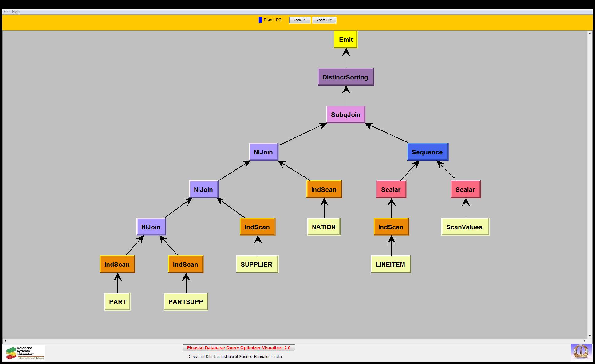This screenshot has height=364, width=595.
Task: Click the SUPPLIER table node
Action: pyautogui.click(x=257, y=264)
